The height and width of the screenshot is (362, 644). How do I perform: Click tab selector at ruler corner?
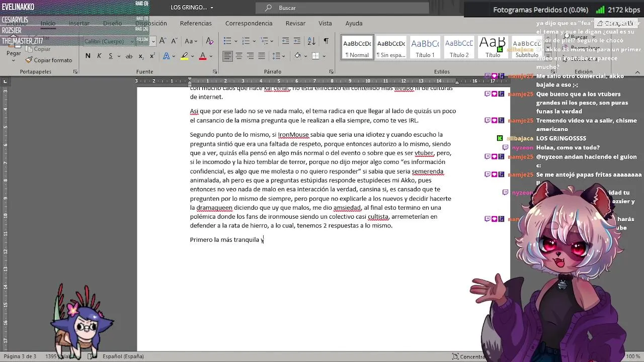[5, 81]
